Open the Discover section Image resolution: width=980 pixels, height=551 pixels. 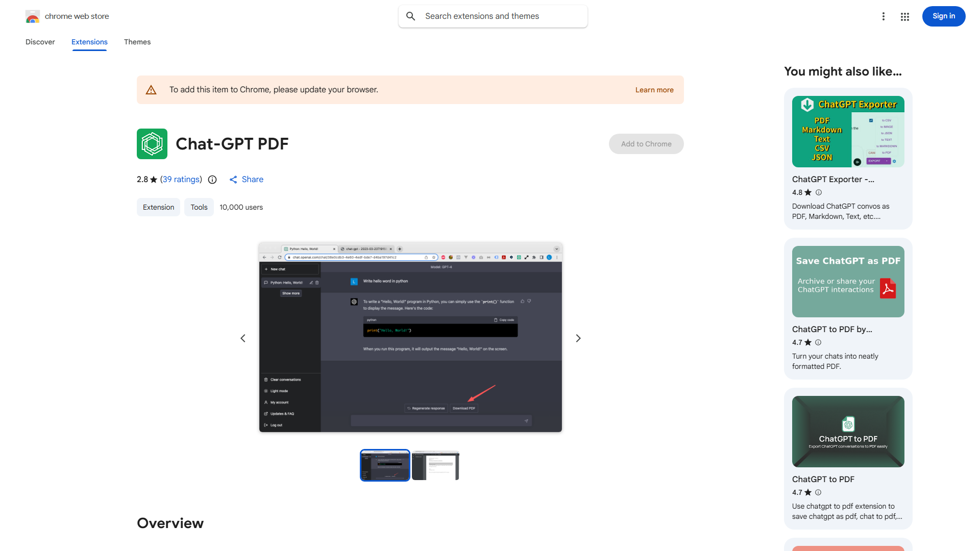(40, 42)
